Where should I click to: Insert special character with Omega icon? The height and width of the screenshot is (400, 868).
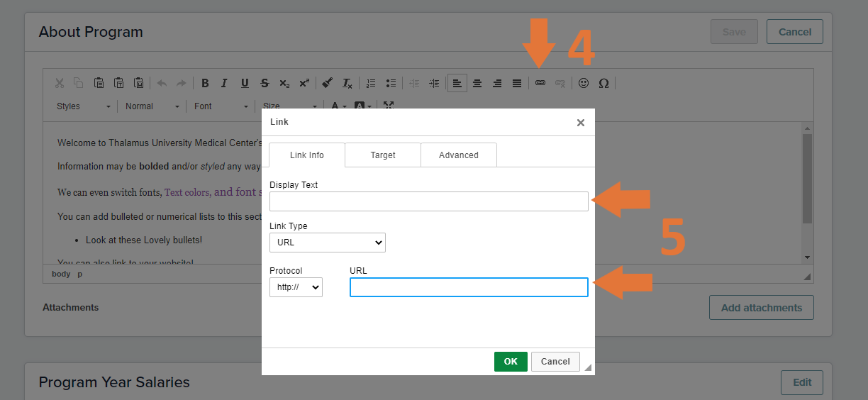point(603,83)
